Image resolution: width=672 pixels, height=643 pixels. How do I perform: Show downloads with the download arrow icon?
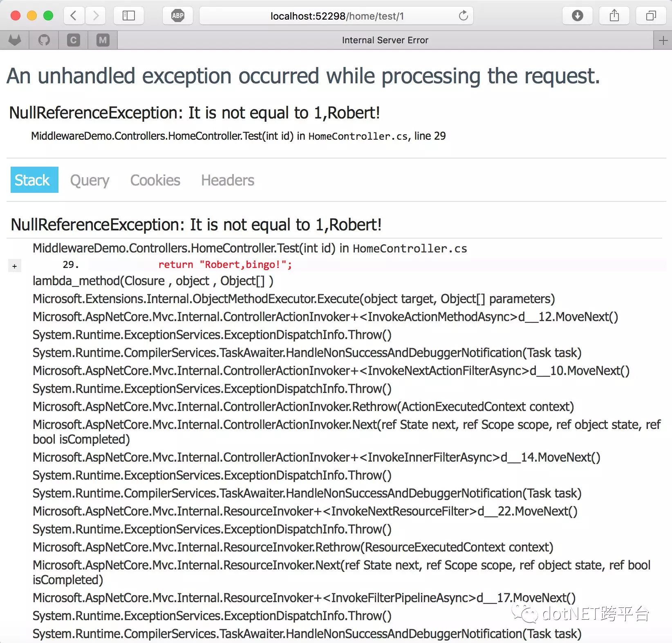577,16
